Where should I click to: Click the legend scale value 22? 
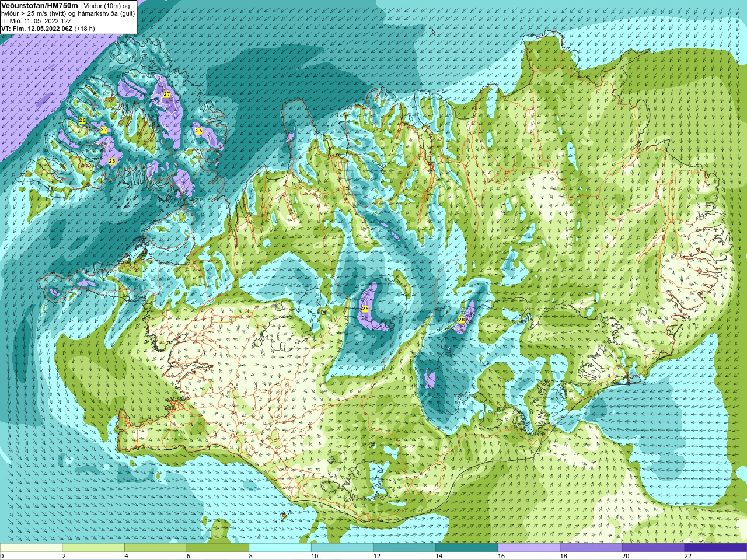click(x=688, y=556)
